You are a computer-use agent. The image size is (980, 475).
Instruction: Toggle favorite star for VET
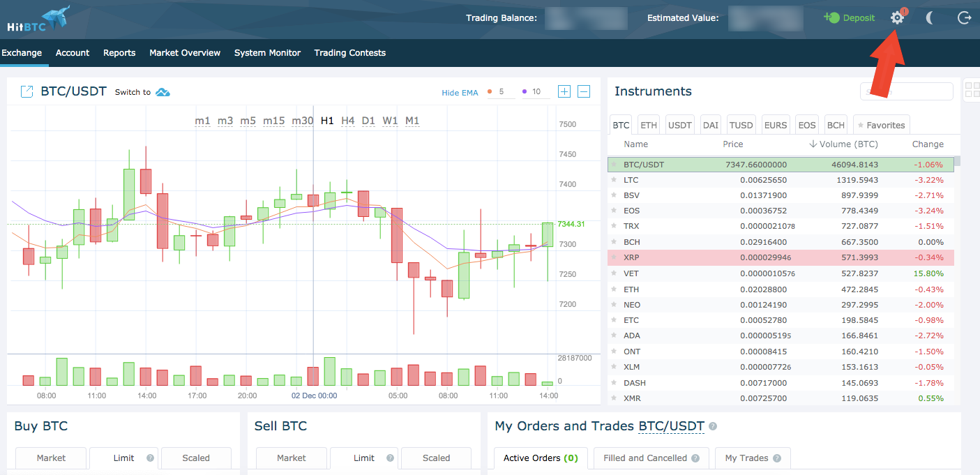[614, 273]
